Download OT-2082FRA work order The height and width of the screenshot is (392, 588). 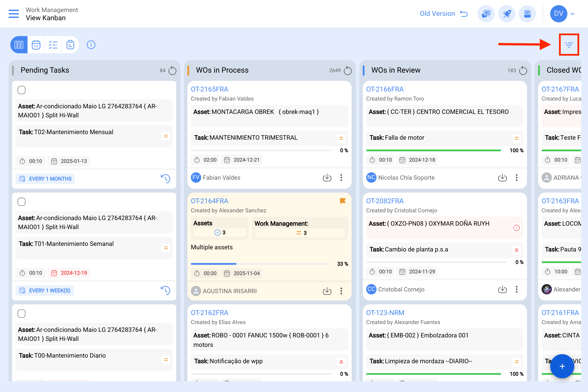[502, 289]
